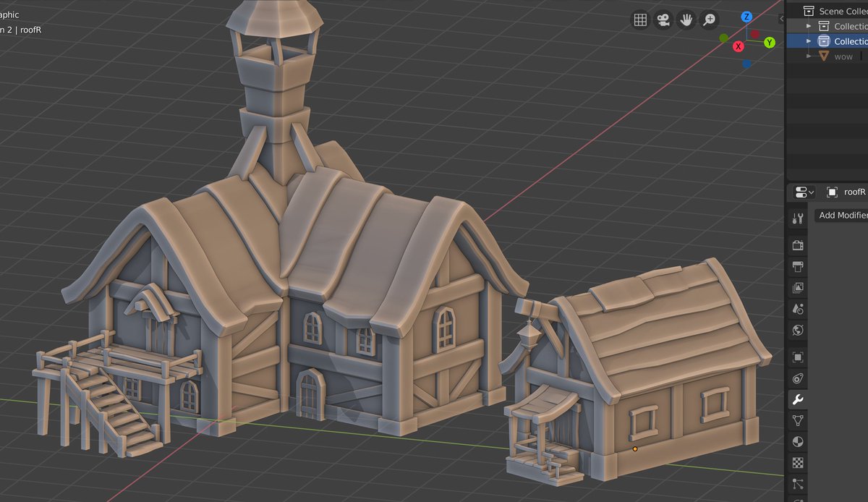The width and height of the screenshot is (868, 502).
Task: Open the View Layer properties tab
Action: pyautogui.click(x=798, y=288)
